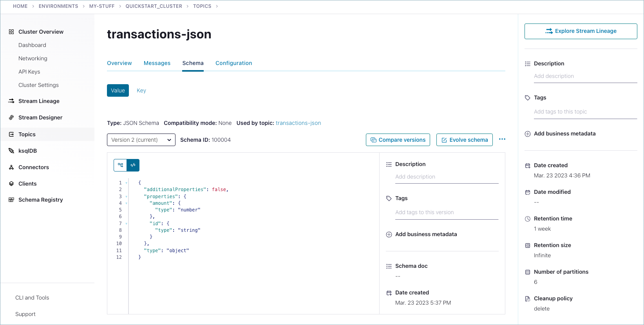Collapse the code fold on line 1

click(126, 183)
